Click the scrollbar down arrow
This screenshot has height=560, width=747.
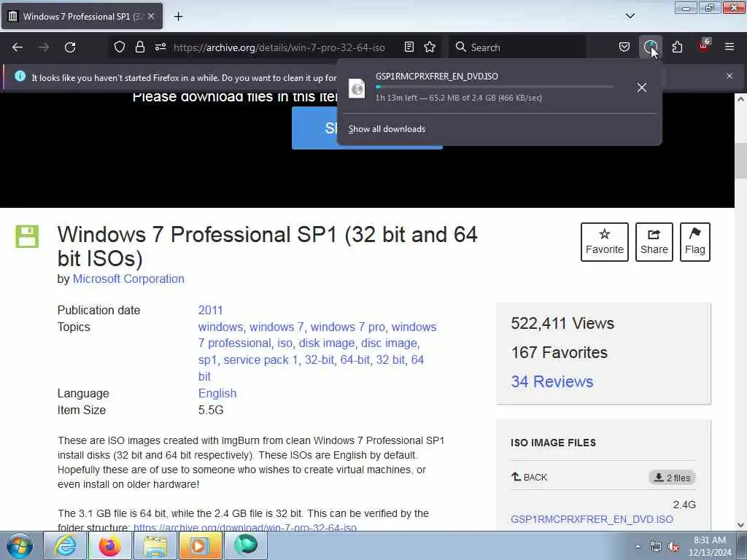(740, 525)
